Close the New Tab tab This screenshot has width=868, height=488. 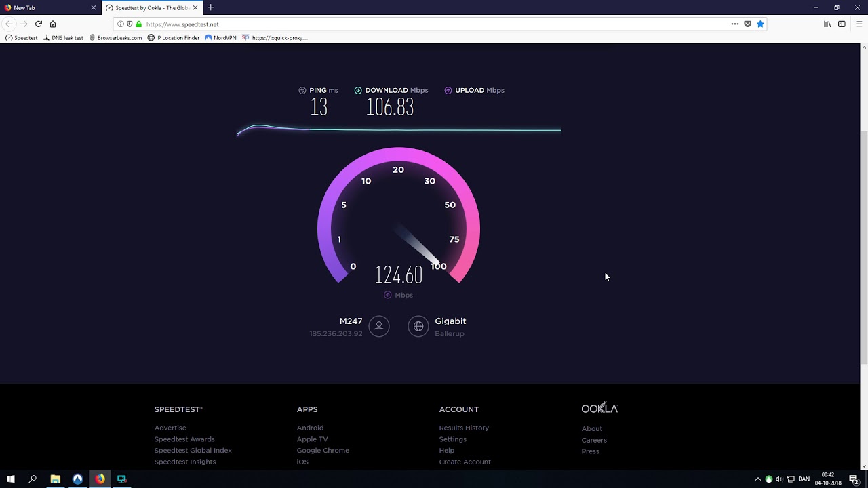94,8
